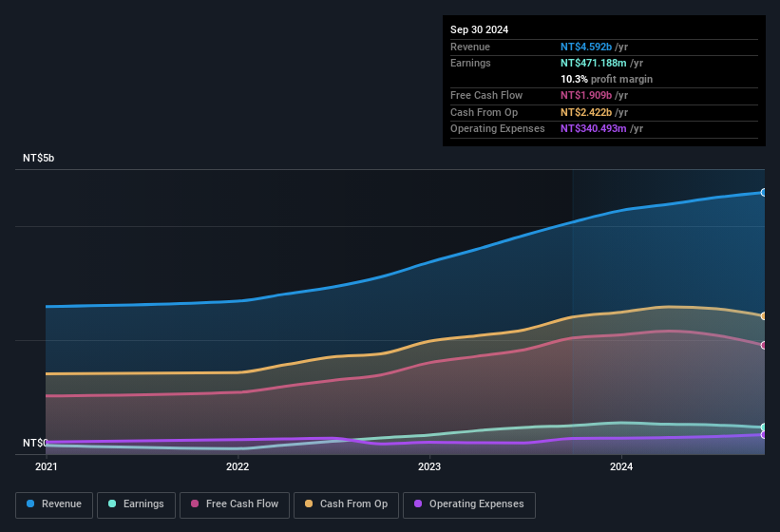
Task: Click the Operating Expenses label in tooltip
Action: (x=498, y=128)
